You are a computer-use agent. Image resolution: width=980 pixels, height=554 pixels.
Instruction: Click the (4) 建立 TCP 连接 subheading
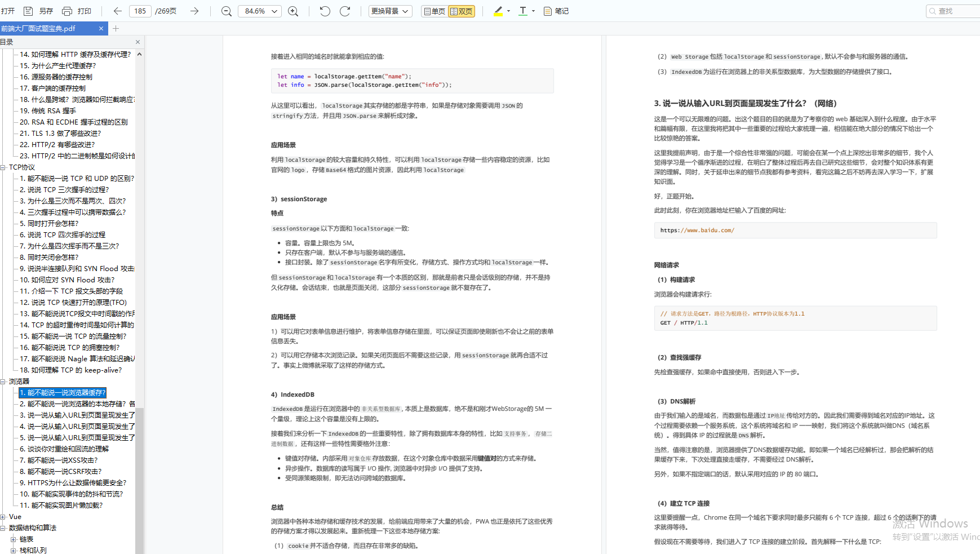pyautogui.click(x=684, y=503)
